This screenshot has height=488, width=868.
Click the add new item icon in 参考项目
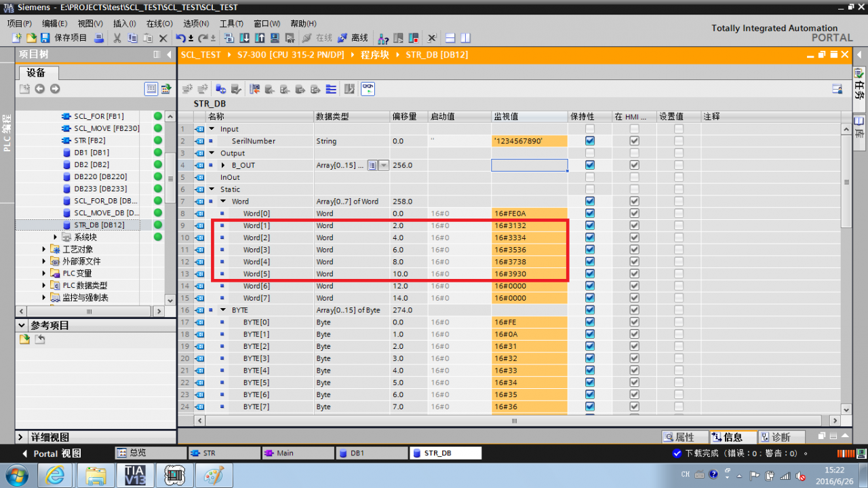(x=24, y=339)
